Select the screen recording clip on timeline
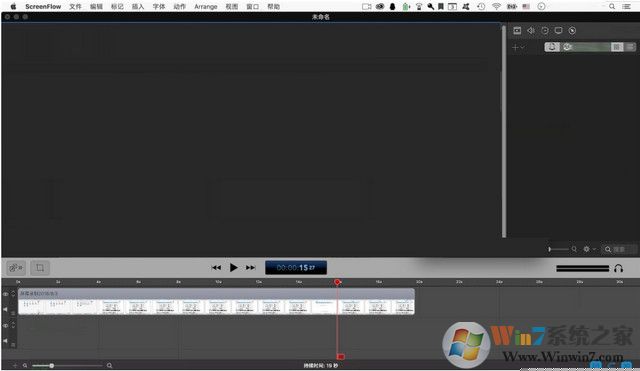 tap(216, 302)
